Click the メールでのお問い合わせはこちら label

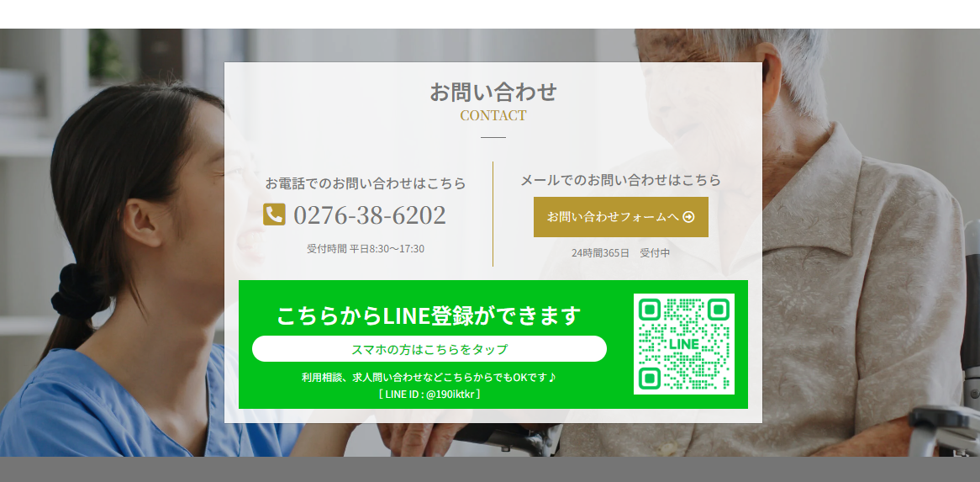point(620,180)
